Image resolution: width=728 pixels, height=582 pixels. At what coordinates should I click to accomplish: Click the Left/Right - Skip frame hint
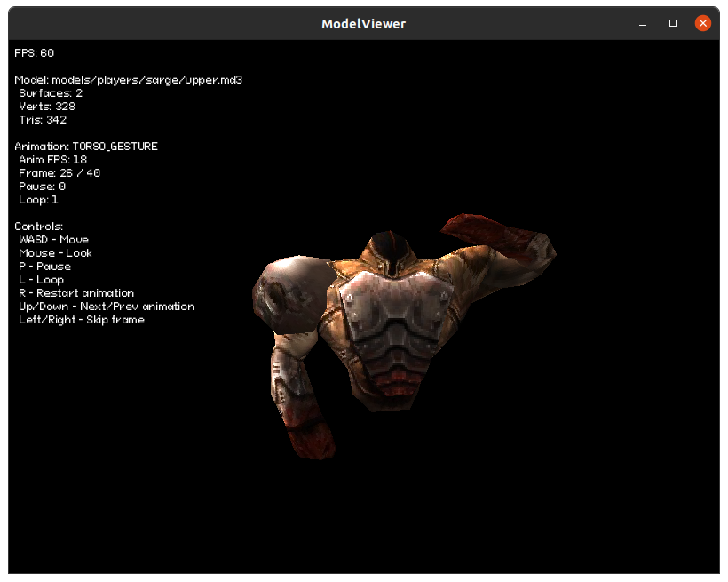tap(82, 320)
